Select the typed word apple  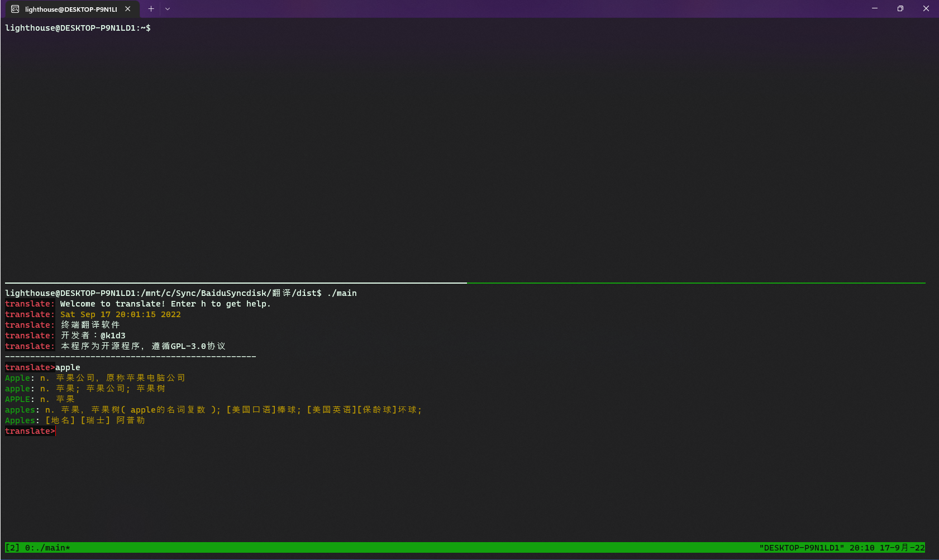pyautogui.click(x=68, y=367)
